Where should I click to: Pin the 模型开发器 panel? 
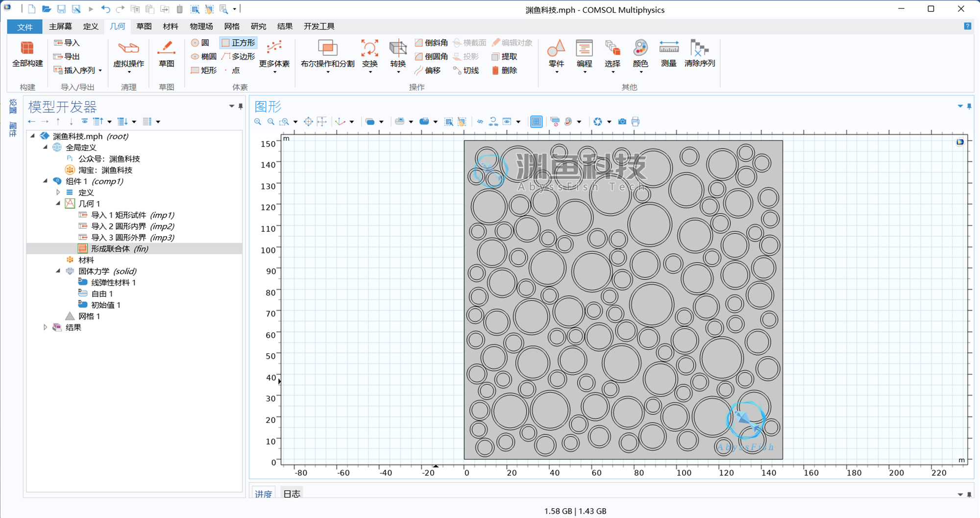point(241,106)
